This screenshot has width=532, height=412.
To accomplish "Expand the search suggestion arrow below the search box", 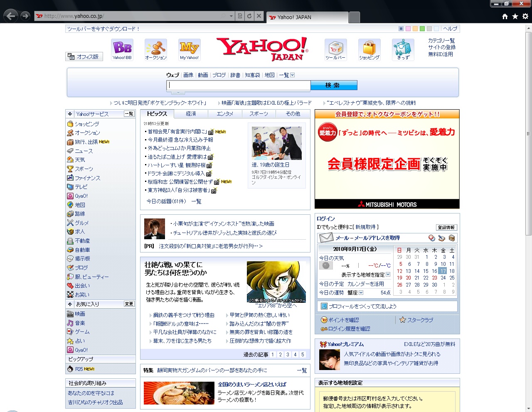I will (178, 93).
